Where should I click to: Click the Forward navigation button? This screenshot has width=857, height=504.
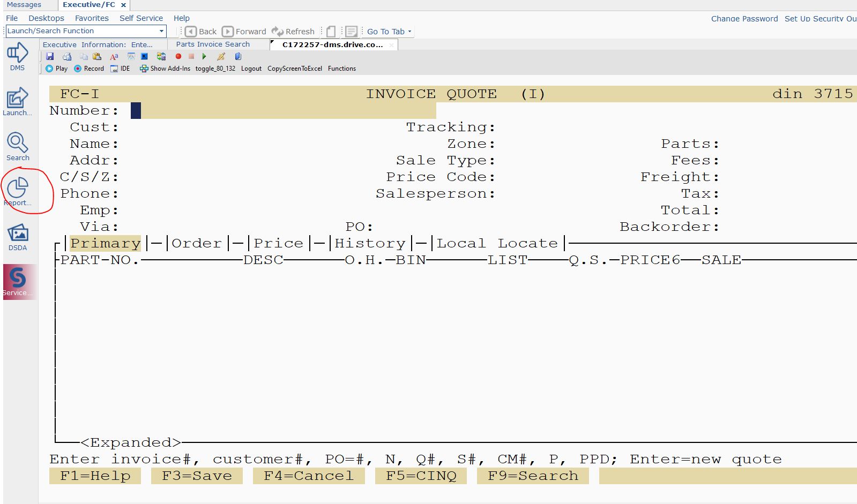244,32
